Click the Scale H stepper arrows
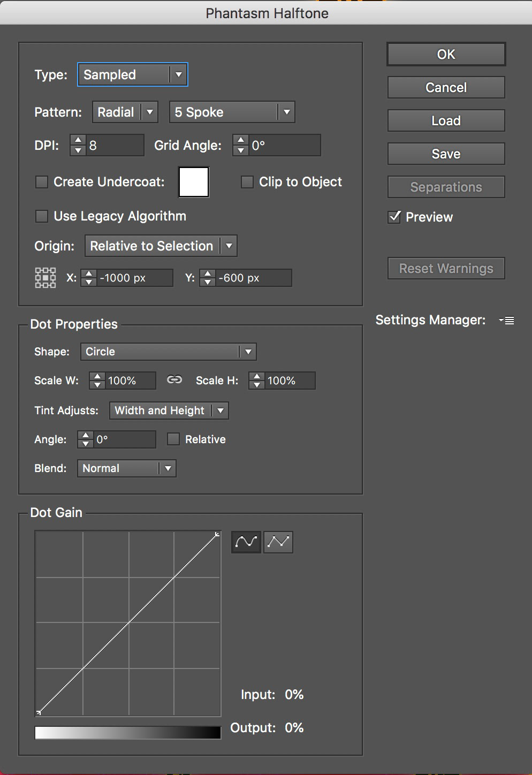 (x=257, y=381)
